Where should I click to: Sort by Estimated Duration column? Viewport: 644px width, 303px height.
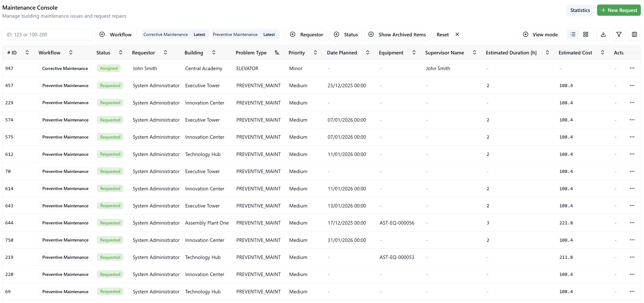tap(547, 52)
